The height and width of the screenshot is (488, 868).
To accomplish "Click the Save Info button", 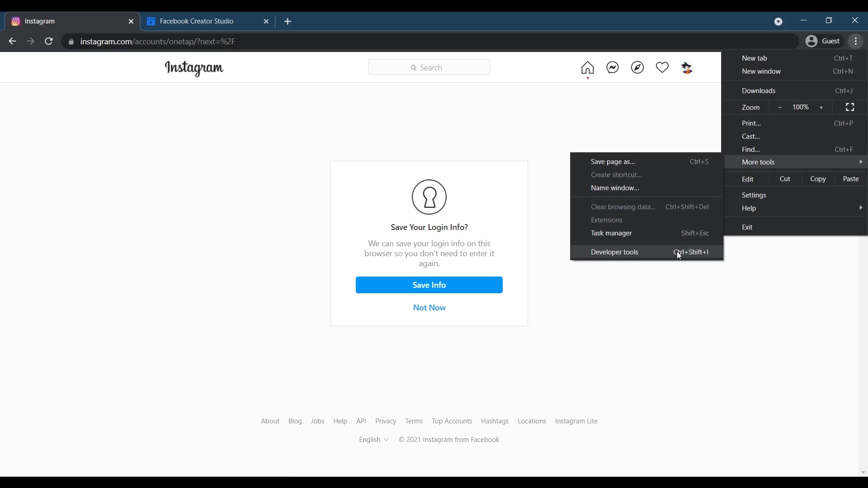I will [429, 285].
